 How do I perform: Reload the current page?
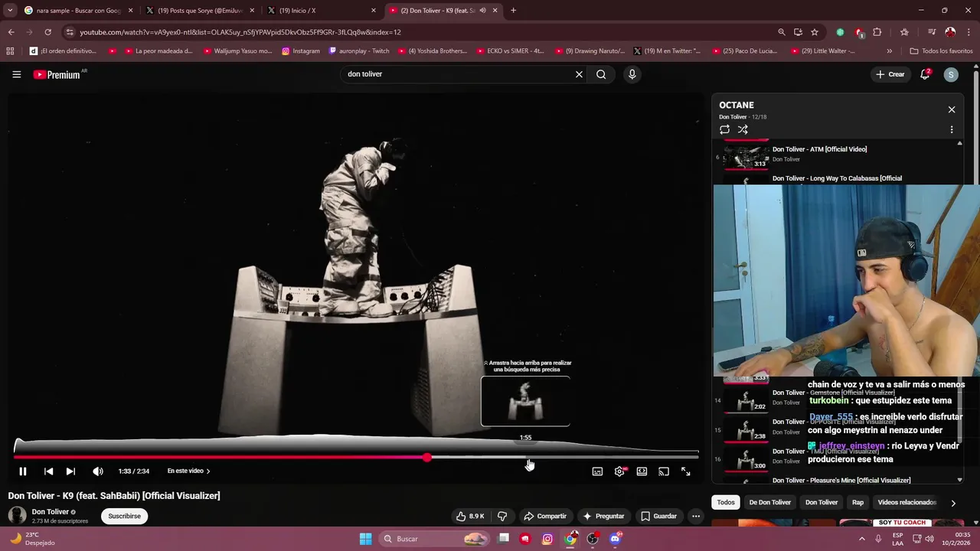tap(47, 32)
